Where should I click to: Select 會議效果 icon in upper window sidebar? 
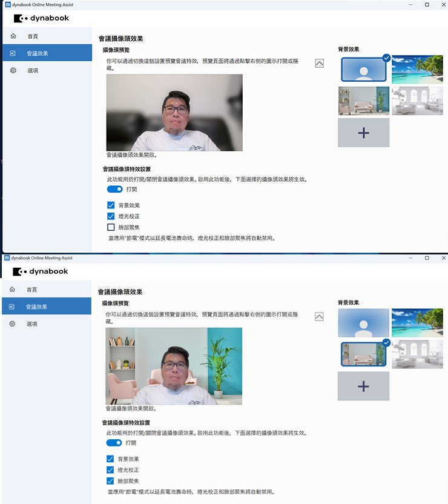coord(13,53)
